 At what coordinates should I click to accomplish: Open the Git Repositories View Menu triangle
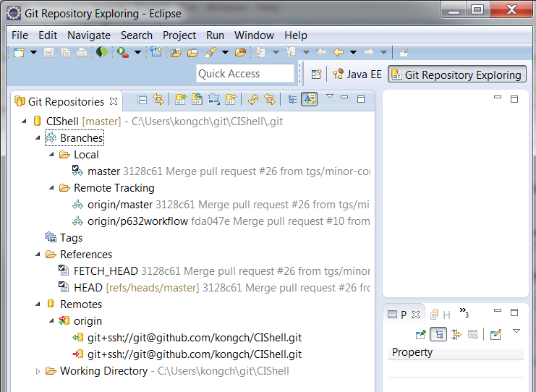[x=330, y=96]
